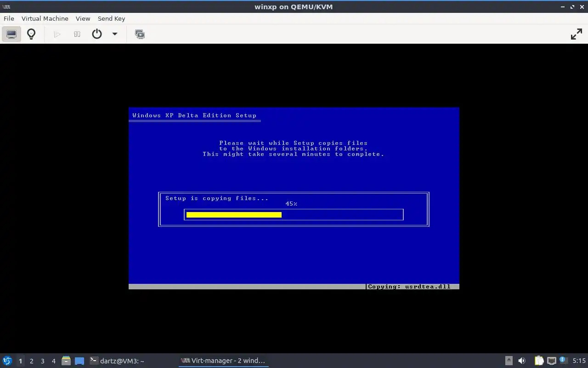Open the Send Key menu
This screenshot has width=588, height=368.
coord(111,18)
